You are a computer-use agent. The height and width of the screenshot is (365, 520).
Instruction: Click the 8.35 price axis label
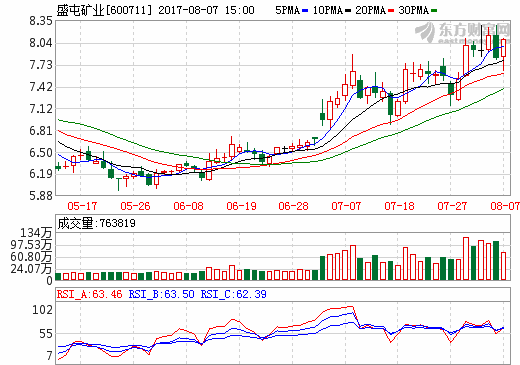(41, 21)
